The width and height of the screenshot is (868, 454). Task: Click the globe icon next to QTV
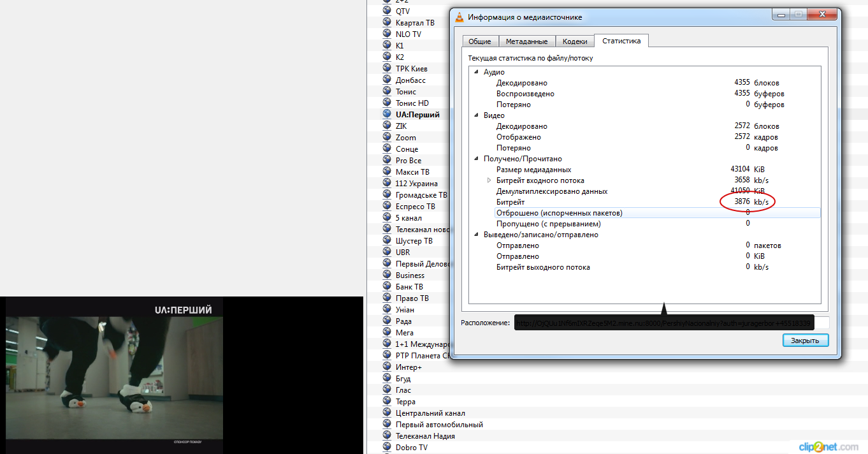coord(387,11)
